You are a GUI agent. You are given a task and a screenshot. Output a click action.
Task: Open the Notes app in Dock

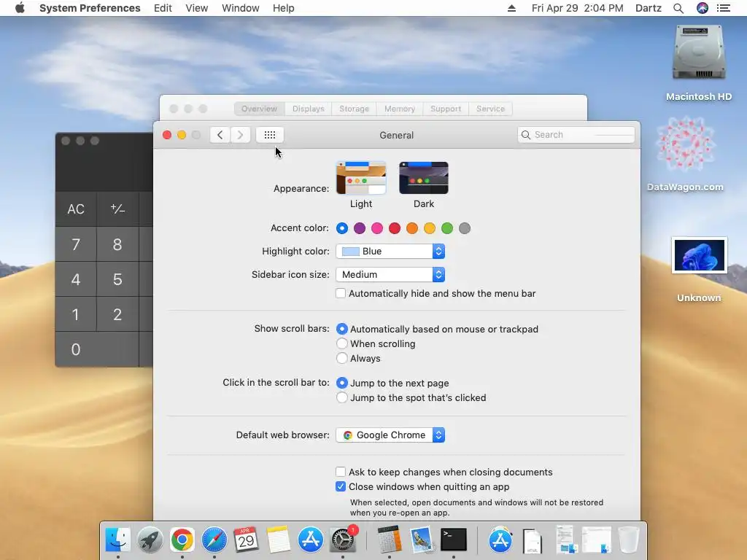click(x=278, y=540)
